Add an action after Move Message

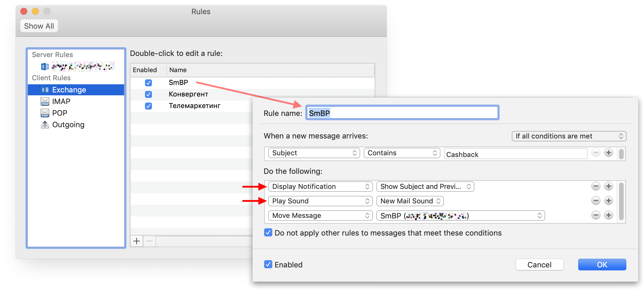[609, 215]
